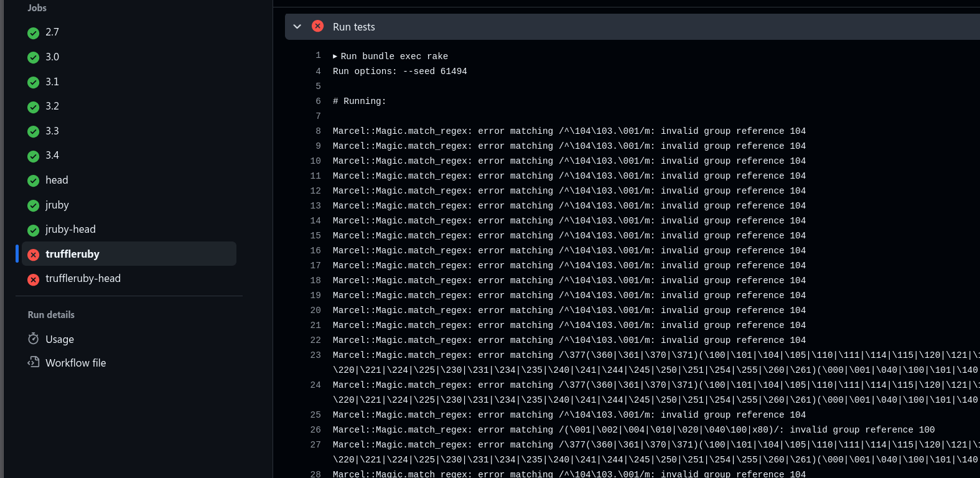Collapse the Run tests step chevron
Screen dimensions: 980x478
coord(297,27)
